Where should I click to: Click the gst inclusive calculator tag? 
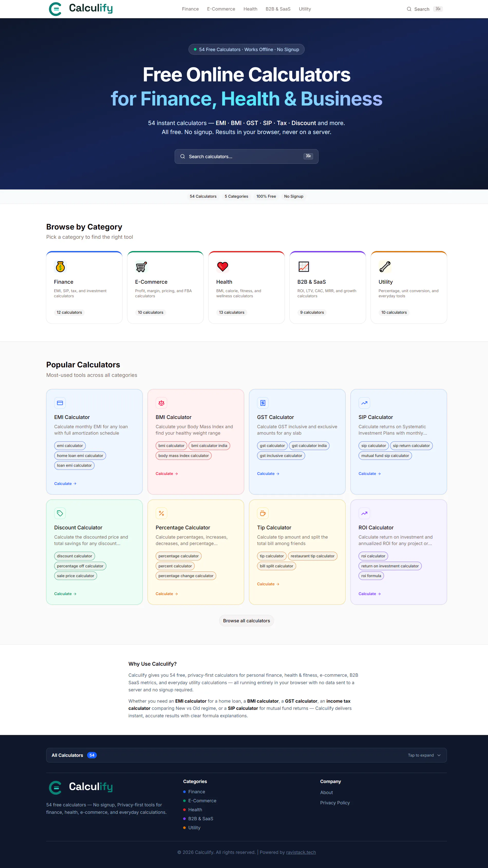coord(281,455)
